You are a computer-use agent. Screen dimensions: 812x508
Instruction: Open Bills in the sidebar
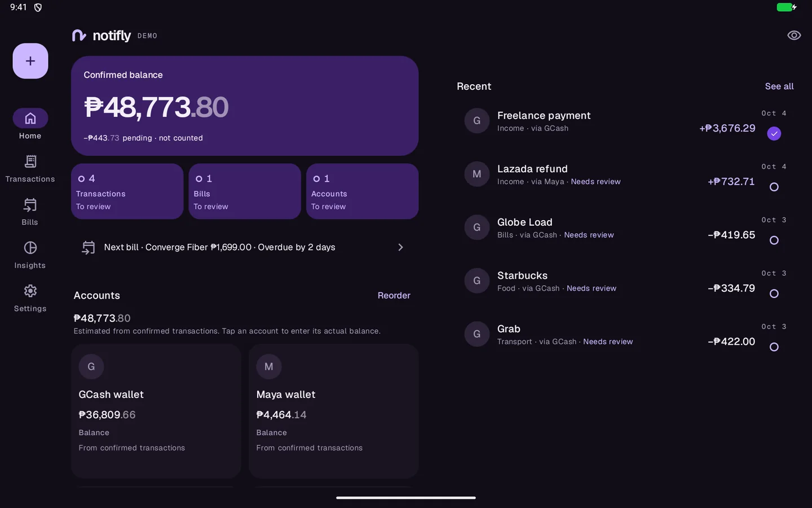coord(30,212)
